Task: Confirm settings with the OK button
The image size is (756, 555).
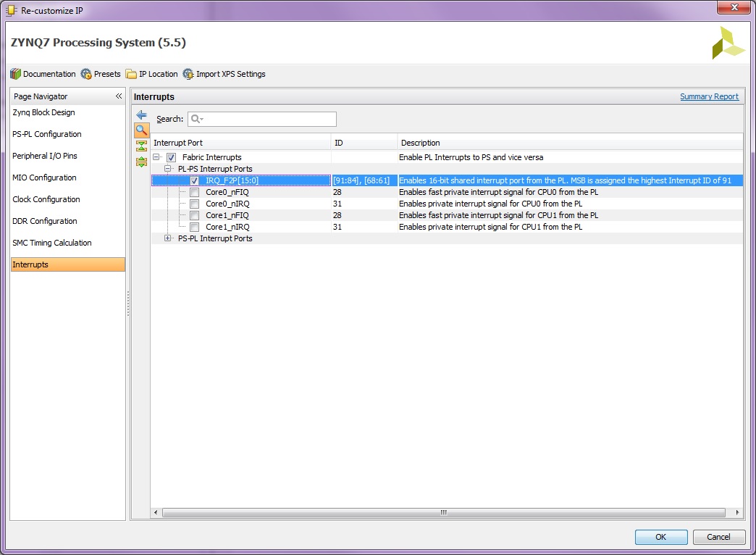Action: [x=660, y=537]
